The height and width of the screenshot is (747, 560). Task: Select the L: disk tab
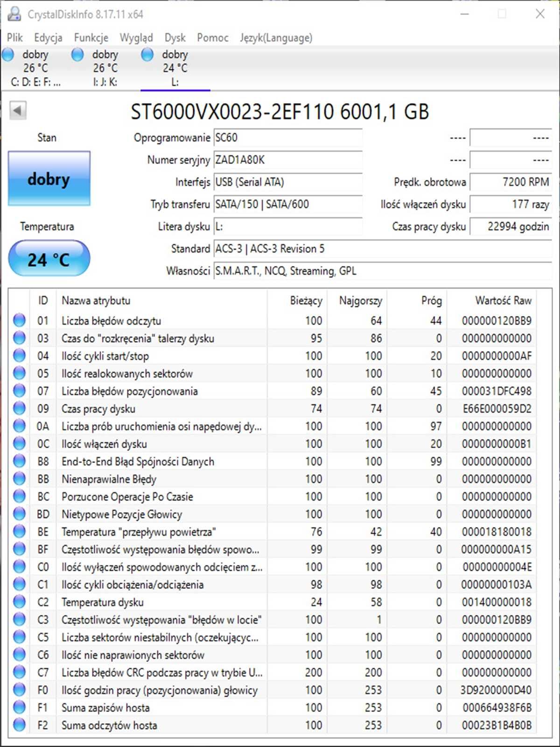coord(175,68)
